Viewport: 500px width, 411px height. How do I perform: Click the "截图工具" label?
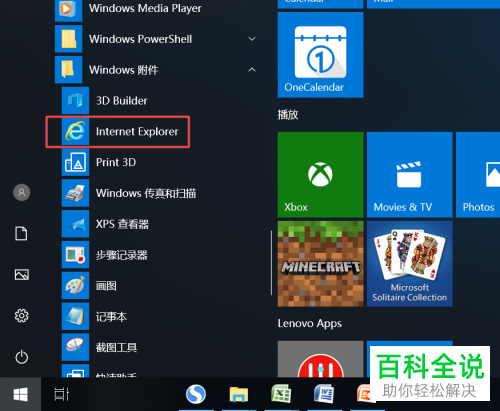116,347
